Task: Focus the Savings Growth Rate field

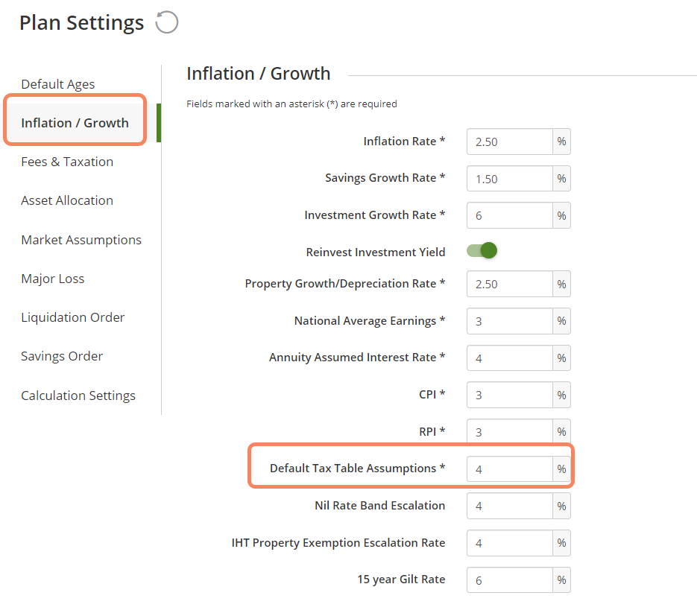Action: point(510,179)
